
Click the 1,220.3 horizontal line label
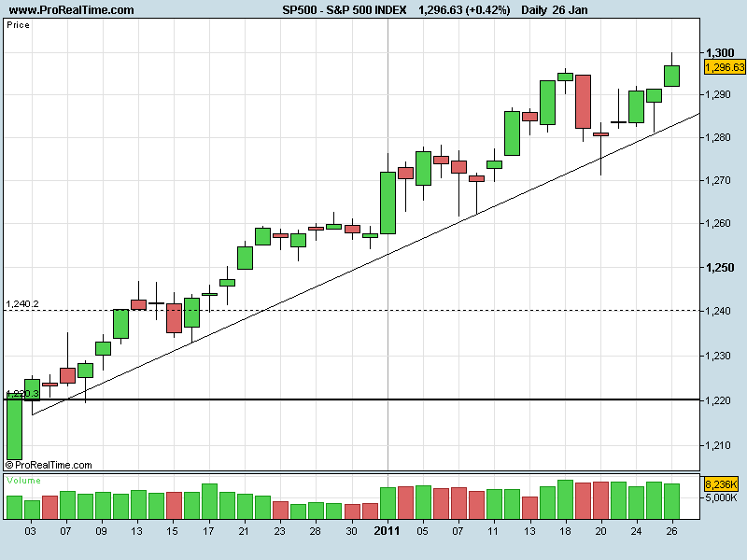pos(22,393)
